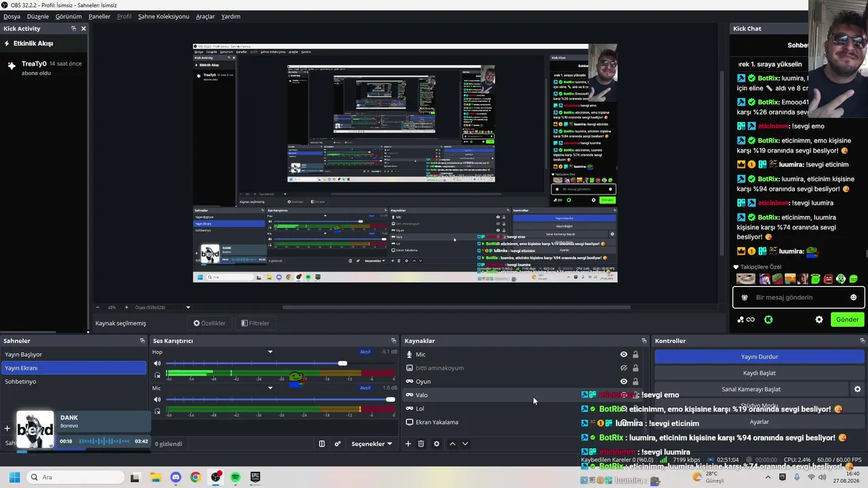868x488 pixels.
Task: Undock the Sahneler panel
Action: point(142,341)
